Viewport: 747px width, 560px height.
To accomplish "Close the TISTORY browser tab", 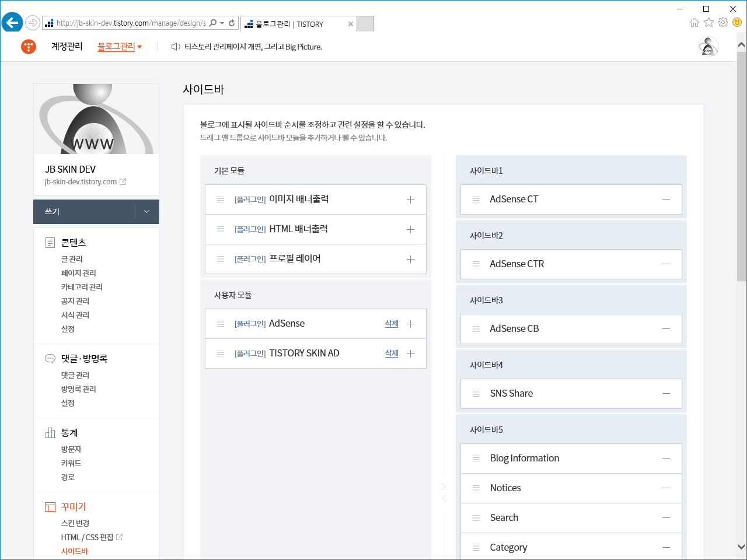I will [x=350, y=24].
